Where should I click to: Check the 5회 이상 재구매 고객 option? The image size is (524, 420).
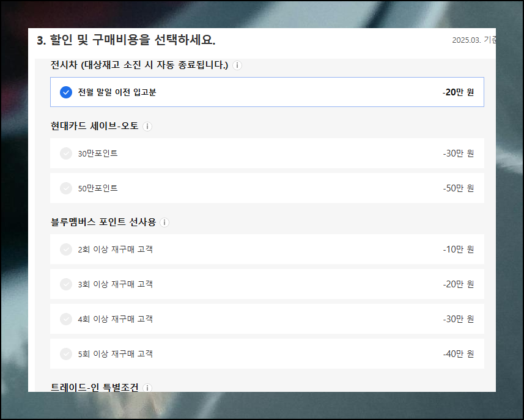pyautogui.click(x=66, y=354)
